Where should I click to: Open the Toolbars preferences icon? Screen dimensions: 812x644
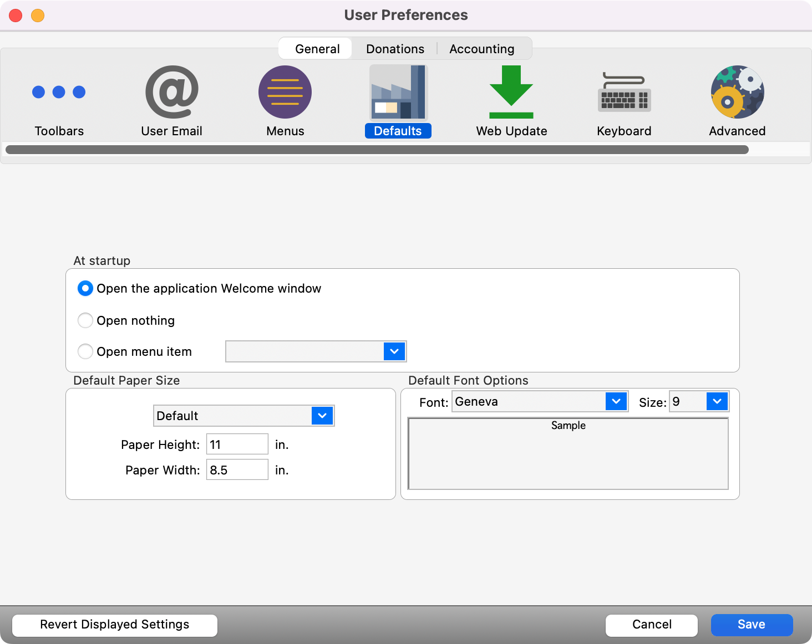tap(59, 93)
